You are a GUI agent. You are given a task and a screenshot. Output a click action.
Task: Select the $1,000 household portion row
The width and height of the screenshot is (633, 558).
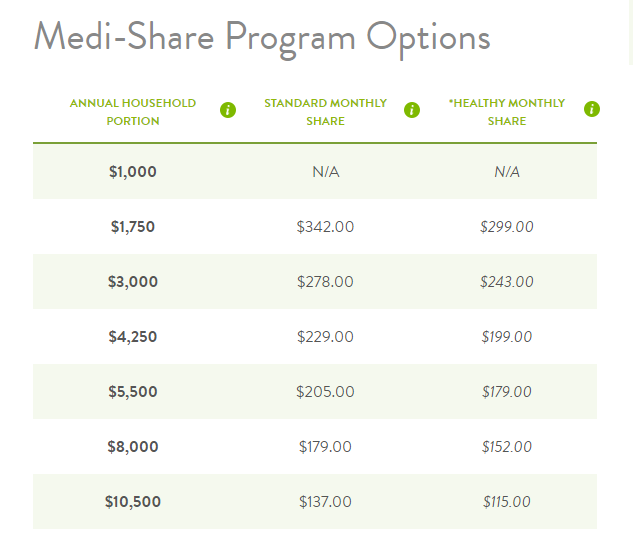click(133, 172)
